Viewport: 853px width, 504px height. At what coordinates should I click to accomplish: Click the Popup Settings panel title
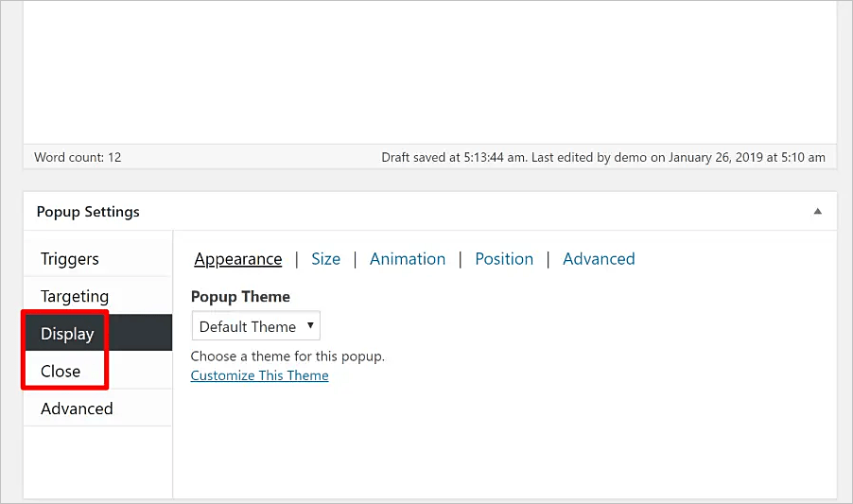pos(88,212)
